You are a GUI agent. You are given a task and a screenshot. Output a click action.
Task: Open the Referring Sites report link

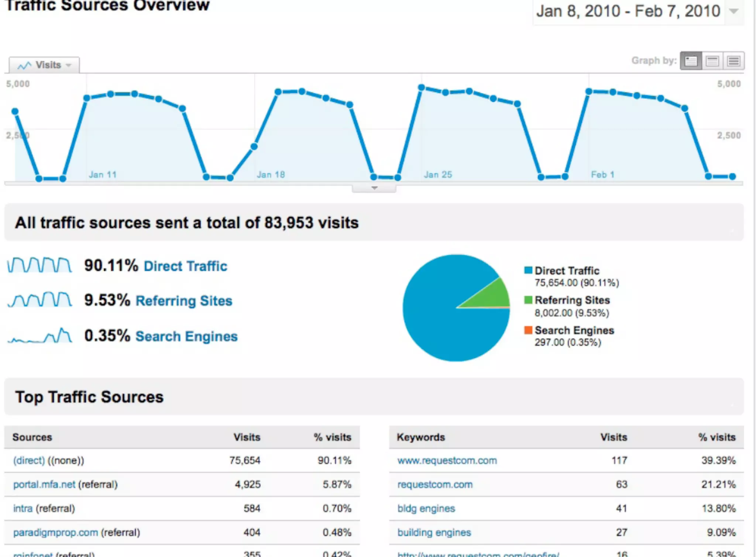coord(184,301)
